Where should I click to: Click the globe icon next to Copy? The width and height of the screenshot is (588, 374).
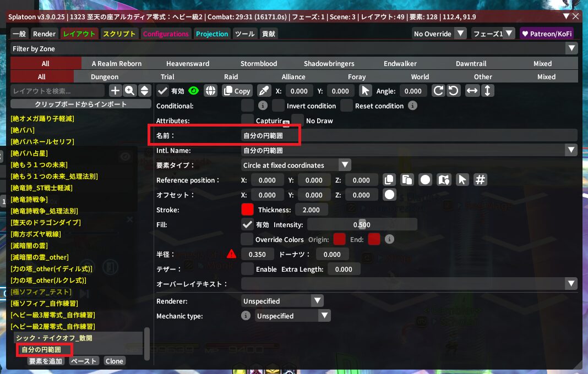point(210,91)
